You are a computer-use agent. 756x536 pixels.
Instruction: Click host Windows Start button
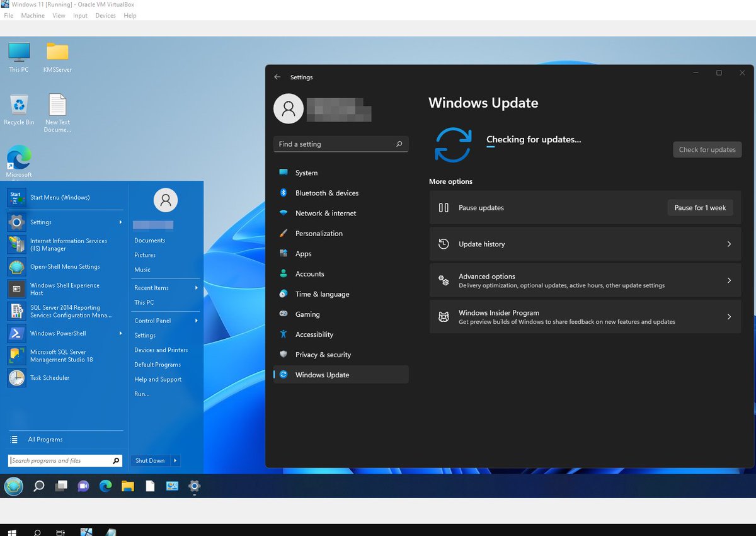pyautogui.click(x=13, y=532)
